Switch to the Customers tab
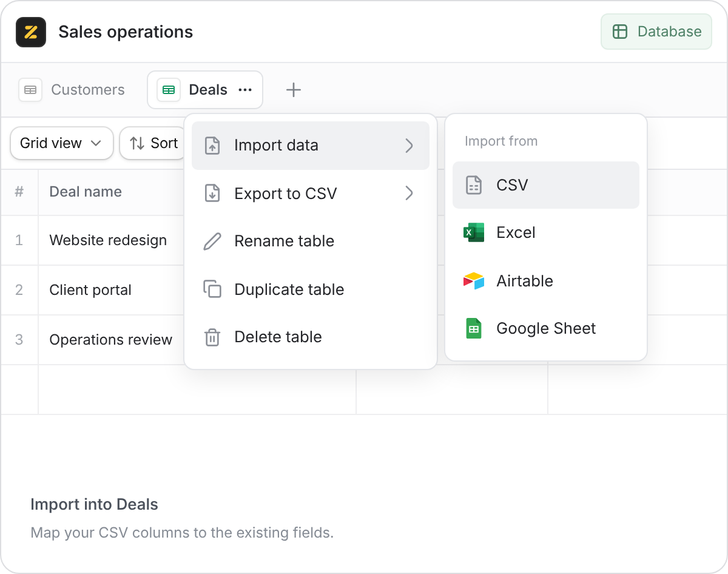 [72, 90]
